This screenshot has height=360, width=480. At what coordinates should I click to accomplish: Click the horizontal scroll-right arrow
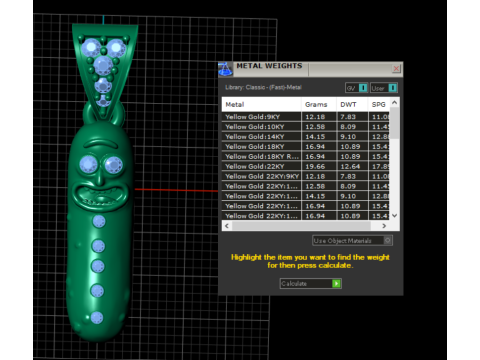[384, 226]
